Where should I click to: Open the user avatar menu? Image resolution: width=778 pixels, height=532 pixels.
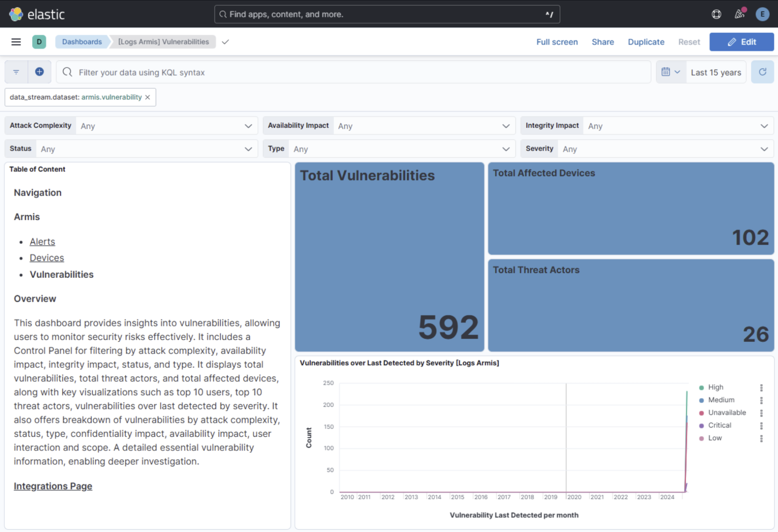pyautogui.click(x=762, y=14)
